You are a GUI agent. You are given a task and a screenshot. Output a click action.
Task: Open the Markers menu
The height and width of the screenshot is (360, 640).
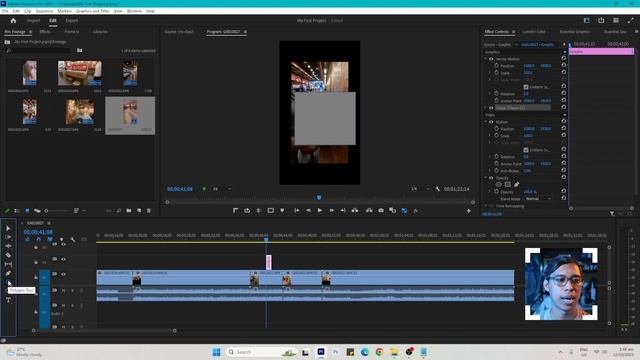pyautogui.click(x=64, y=11)
